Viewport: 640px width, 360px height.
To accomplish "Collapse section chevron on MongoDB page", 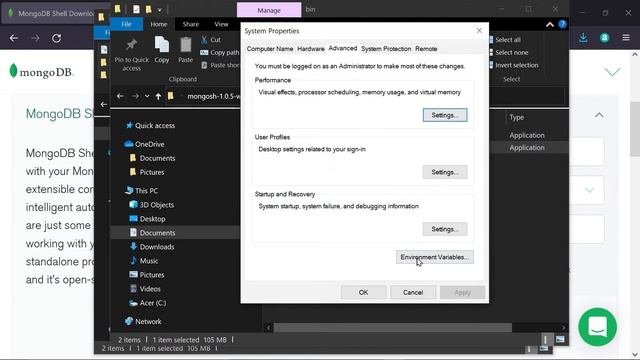I will tap(599, 115).
